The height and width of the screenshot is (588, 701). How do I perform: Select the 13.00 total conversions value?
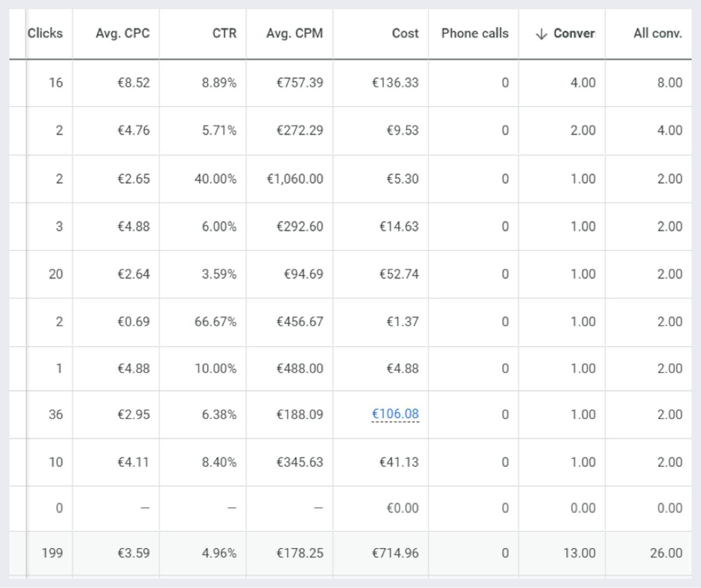point(579,553)
